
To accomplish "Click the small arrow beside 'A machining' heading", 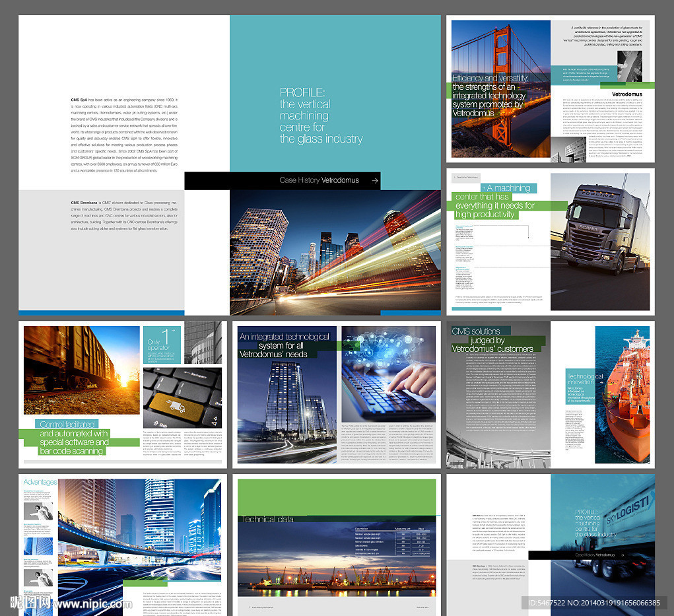I will tap(484, 188).
